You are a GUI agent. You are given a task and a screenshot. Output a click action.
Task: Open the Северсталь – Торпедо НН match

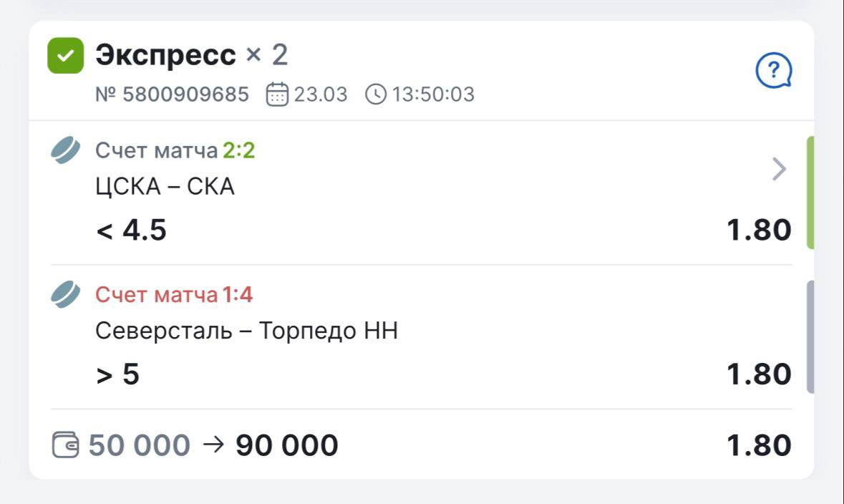click(246, 331)
